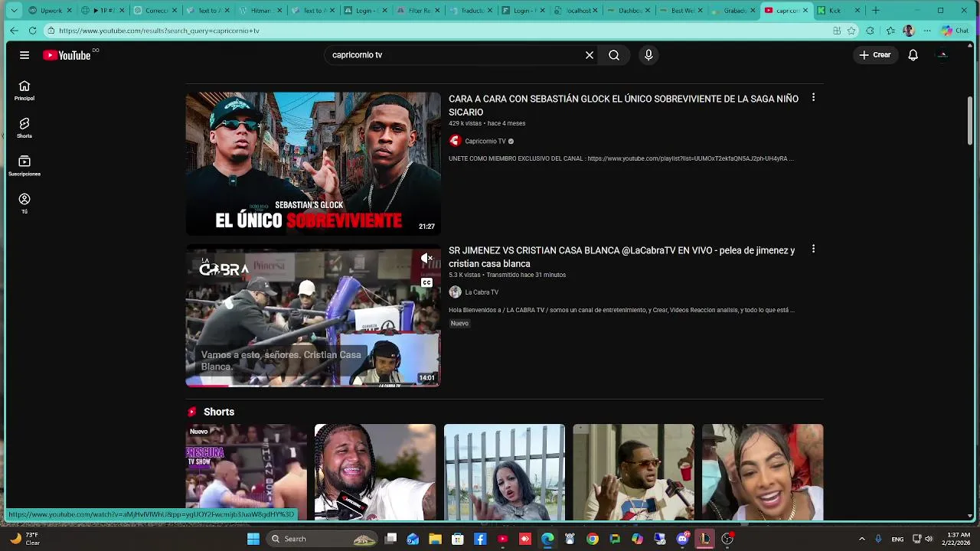Viewport: 980px width, 551px height.
Task: Switch to the Filter Re tab
Action: (x=420, y=11)
